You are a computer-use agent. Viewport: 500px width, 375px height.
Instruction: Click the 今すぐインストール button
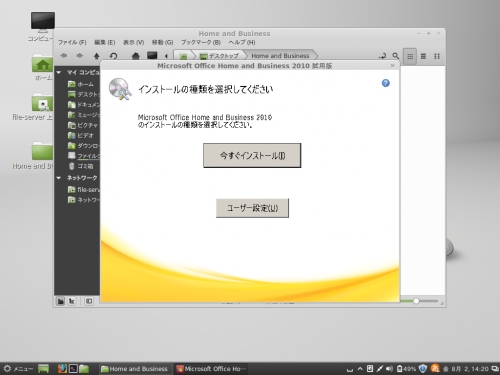pyautogui.click(x=252, y=155)
